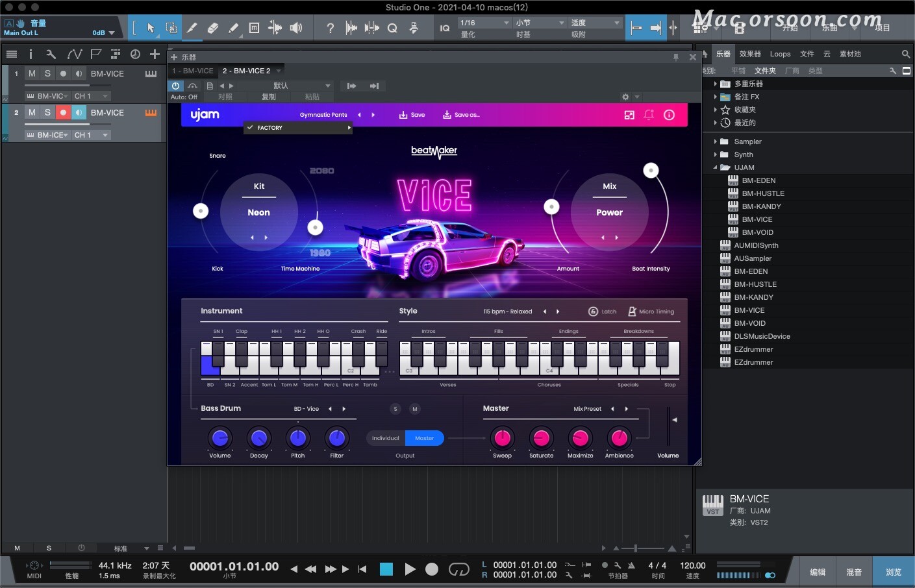Image resolution: width=915 pixels, height=588 pixels.
Task: Select the Split tool
Action: point(192,28)
